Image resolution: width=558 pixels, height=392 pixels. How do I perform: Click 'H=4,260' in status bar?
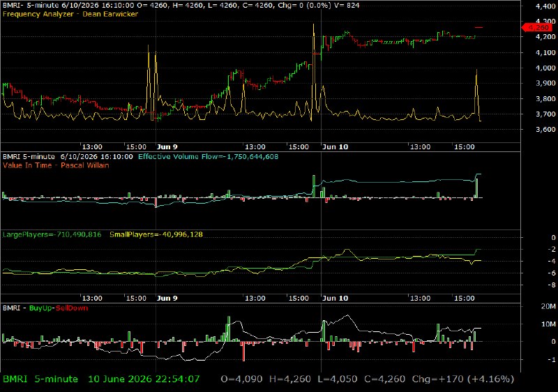click(289, 379)
